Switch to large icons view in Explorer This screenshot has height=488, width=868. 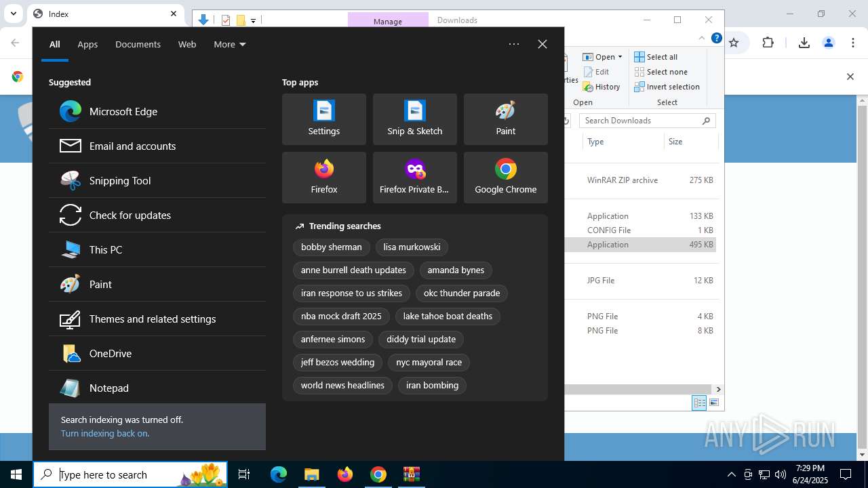point(714,403)
